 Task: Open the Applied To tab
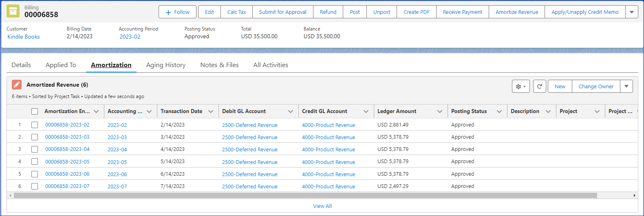coord(61,65)
